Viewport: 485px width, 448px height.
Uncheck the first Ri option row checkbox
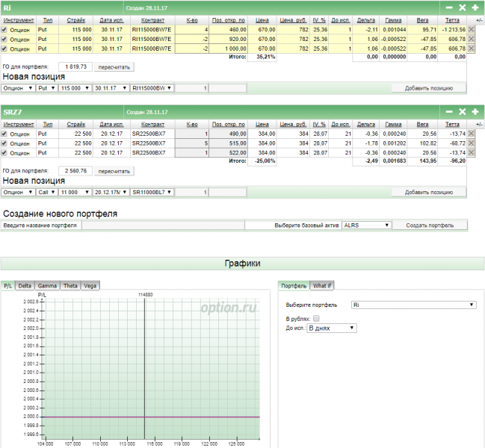tap(4, 29)
